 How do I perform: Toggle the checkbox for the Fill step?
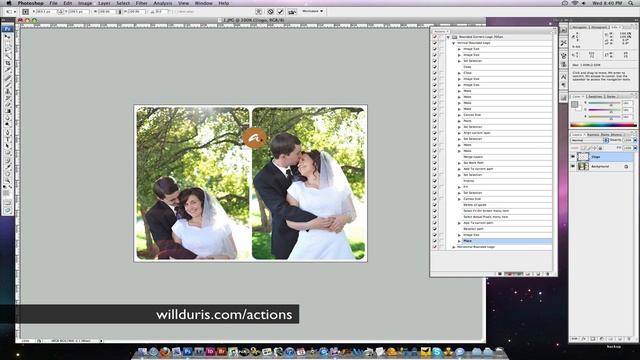point(435,187)
